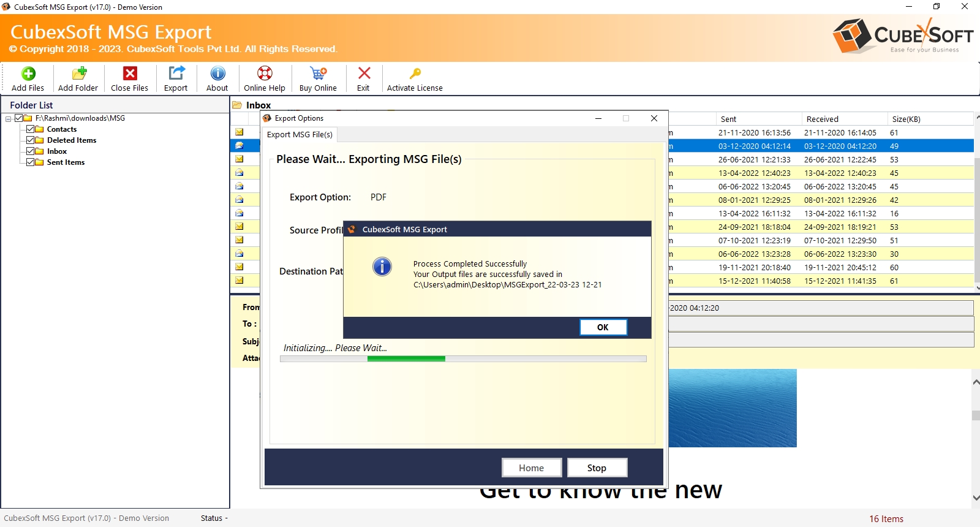Toggle the Inbox folder checkbox
980x527 pixels.
click(30, 151)
